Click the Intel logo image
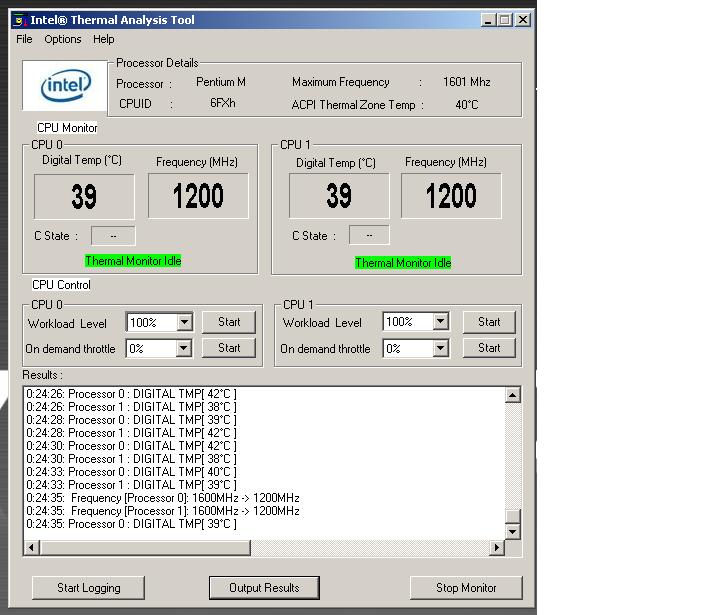 (65, 85)
